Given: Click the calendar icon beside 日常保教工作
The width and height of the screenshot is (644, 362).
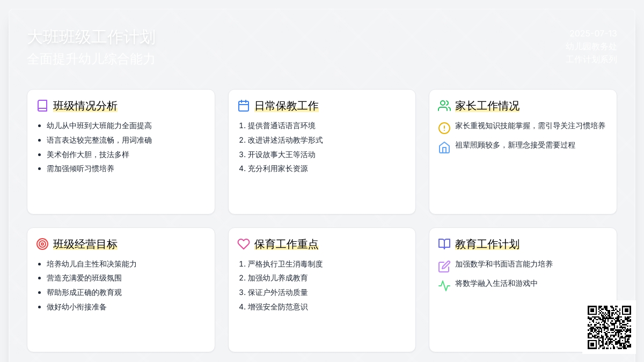Looking at the screenshot, I should (x=244, y=106).
